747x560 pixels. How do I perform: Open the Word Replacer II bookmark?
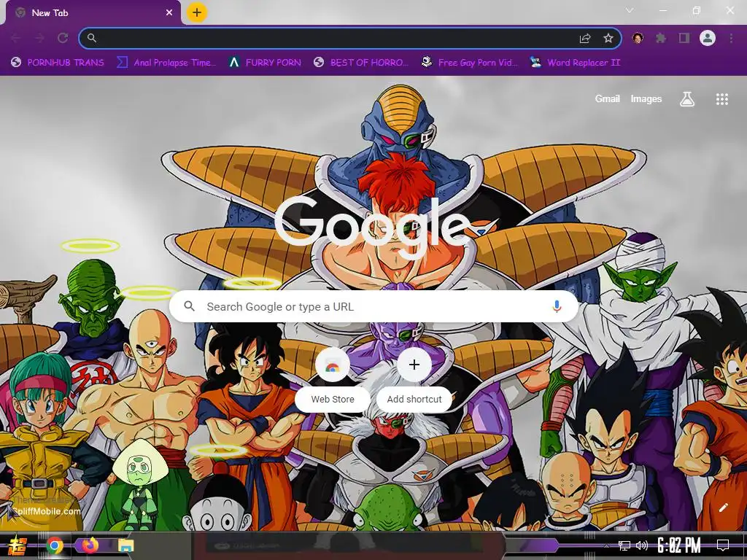point(575,63)
